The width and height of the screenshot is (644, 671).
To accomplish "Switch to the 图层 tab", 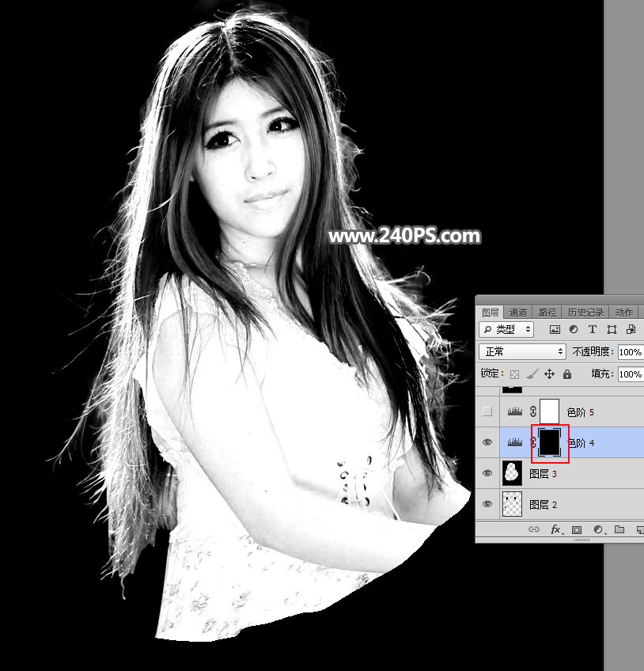I will 490,313.
